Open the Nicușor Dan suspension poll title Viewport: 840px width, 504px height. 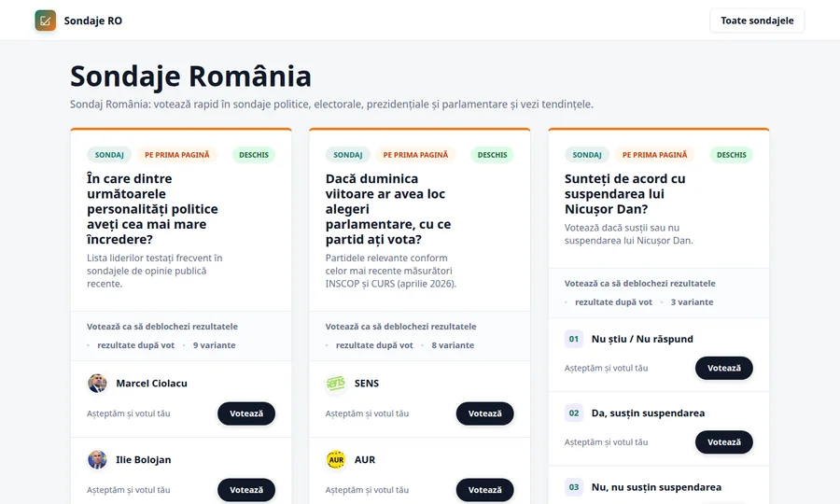pos(625,194)
